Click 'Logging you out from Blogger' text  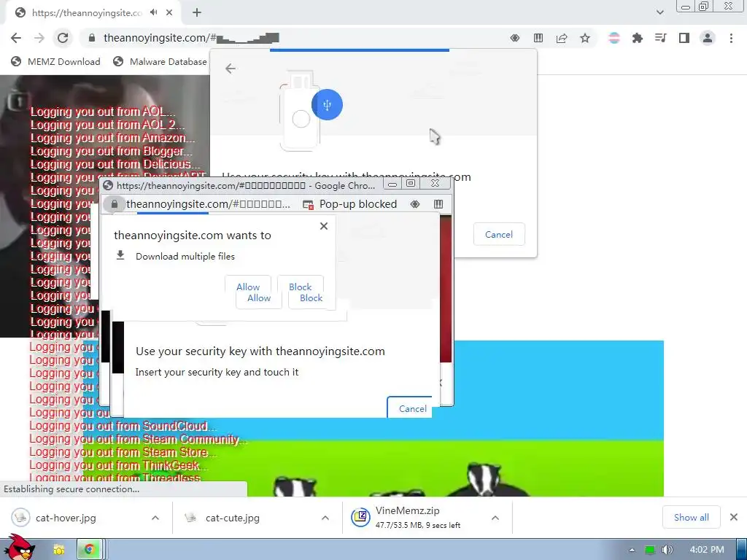coord(112,151)
